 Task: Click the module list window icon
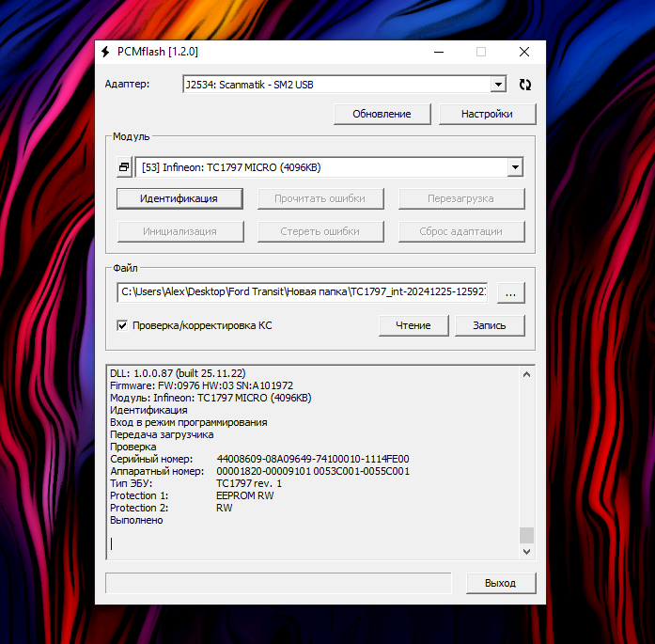tap(124, 167)
